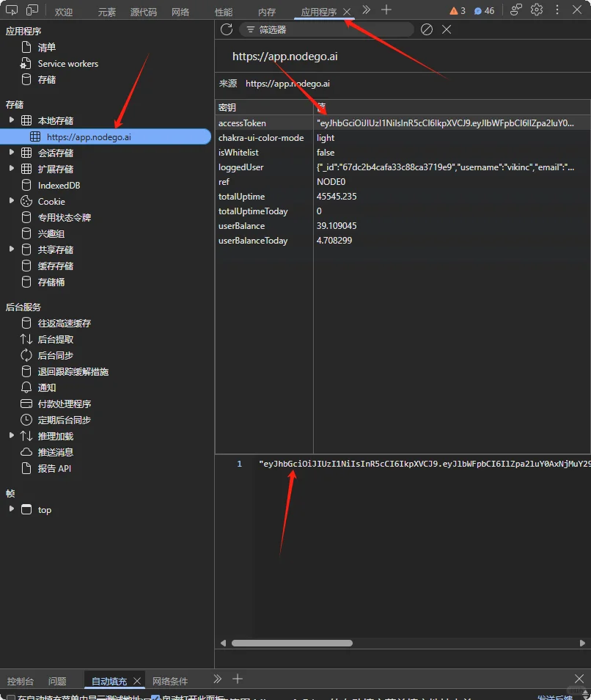591x700 pixels.
Task: Click the horizontal scrollbar thumb in value preview
Action: pyautogui.click(x=292, y=643)
